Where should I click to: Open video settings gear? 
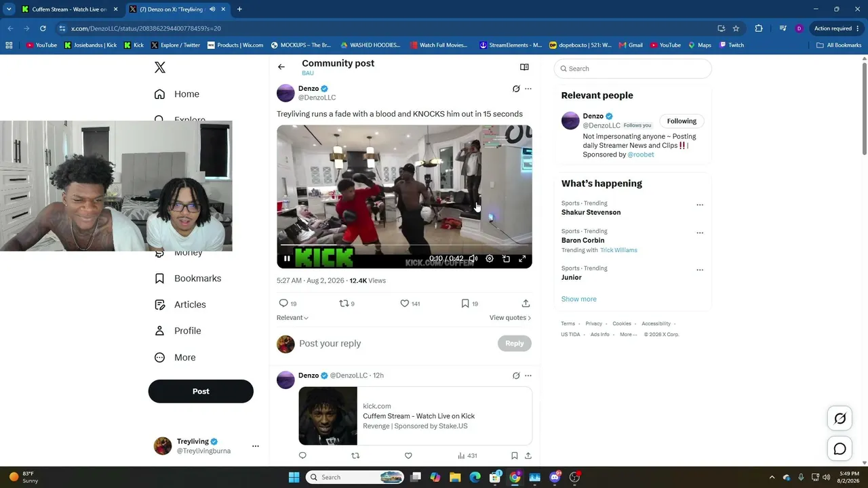coord(490,258)
